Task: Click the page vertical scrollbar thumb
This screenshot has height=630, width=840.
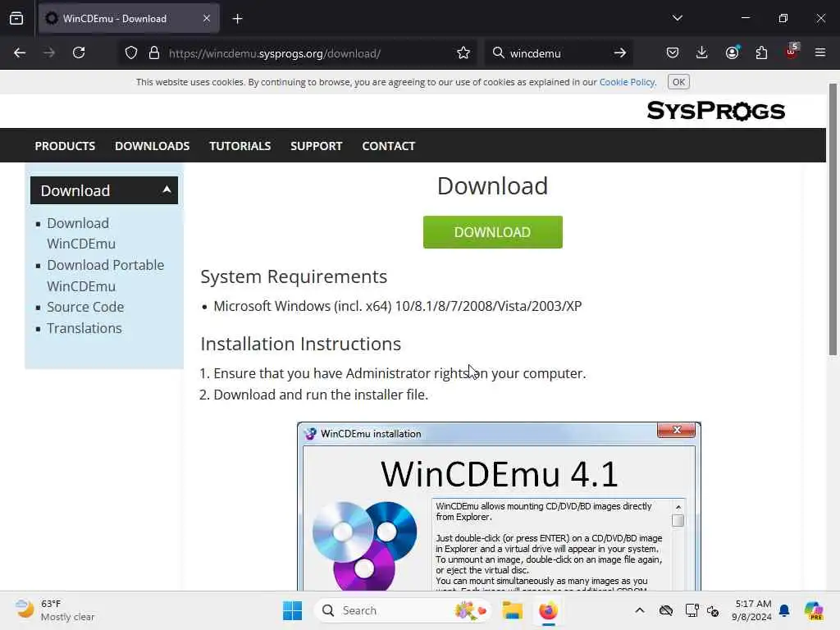Action: click(x=833, y=220)
